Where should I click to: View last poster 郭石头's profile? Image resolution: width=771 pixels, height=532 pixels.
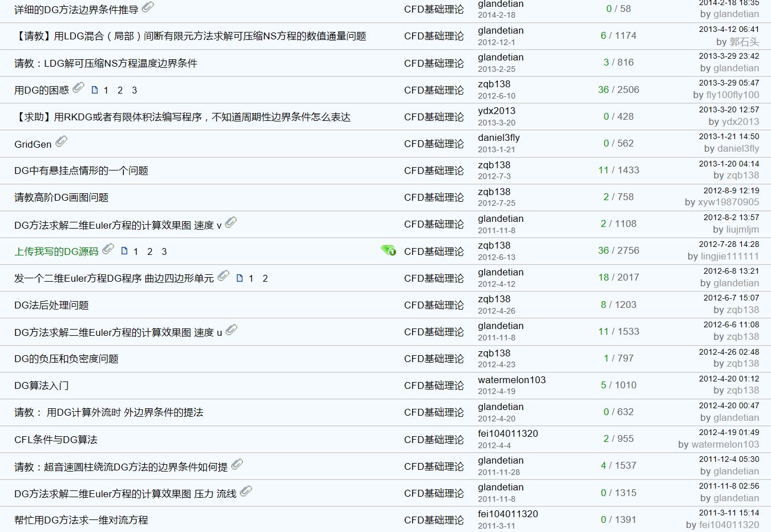[744, 42]
